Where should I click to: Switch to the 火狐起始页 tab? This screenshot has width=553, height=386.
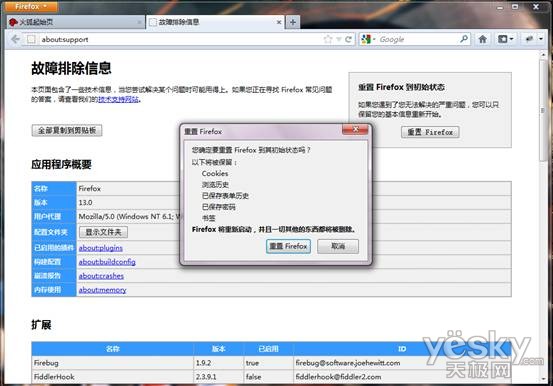click(x=75, y=22)
